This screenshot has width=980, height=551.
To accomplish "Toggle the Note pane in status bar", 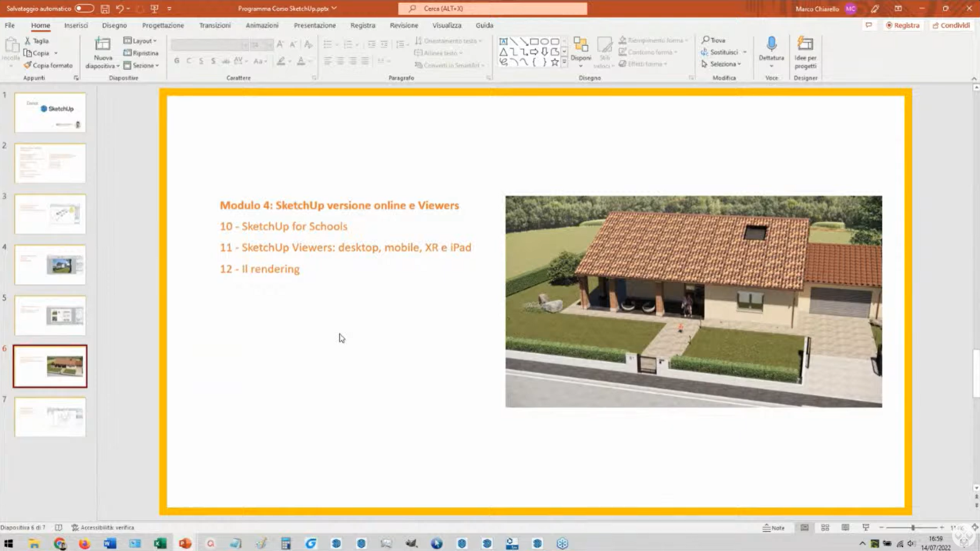I will [773, 528].
